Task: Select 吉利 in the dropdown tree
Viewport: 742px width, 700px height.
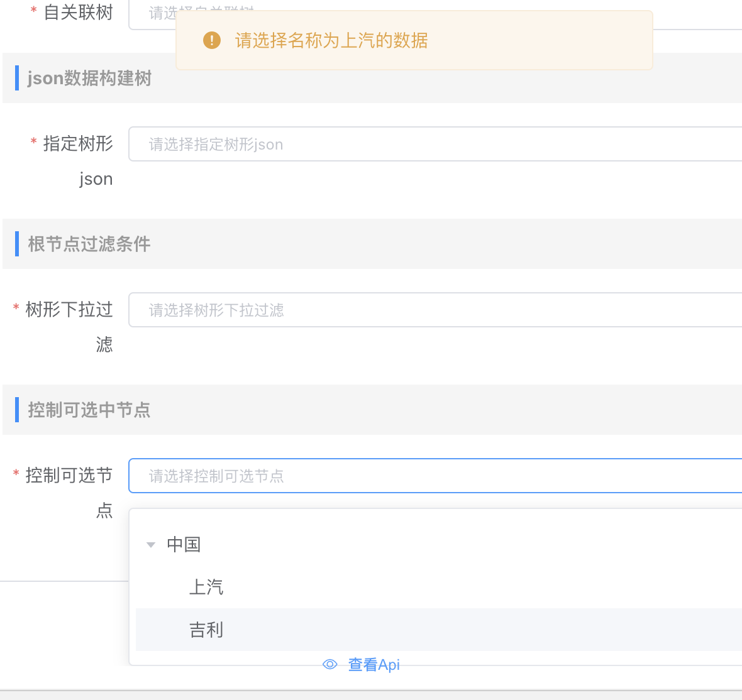Action: 206,630
